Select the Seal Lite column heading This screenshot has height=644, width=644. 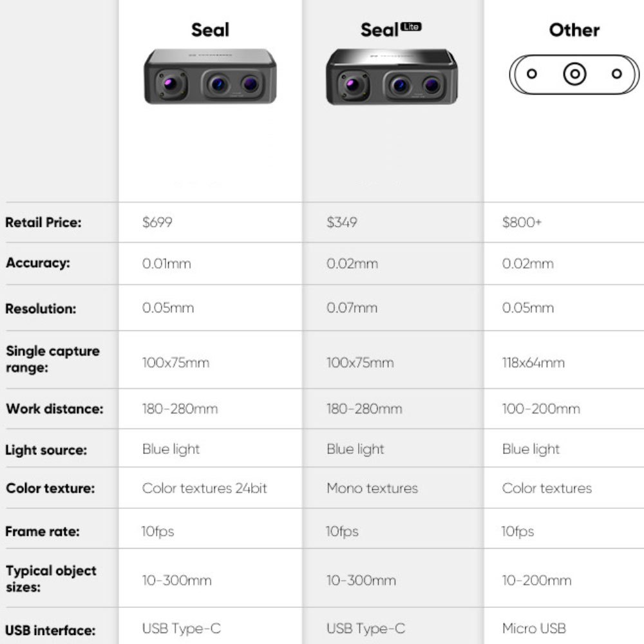point(380,30)
